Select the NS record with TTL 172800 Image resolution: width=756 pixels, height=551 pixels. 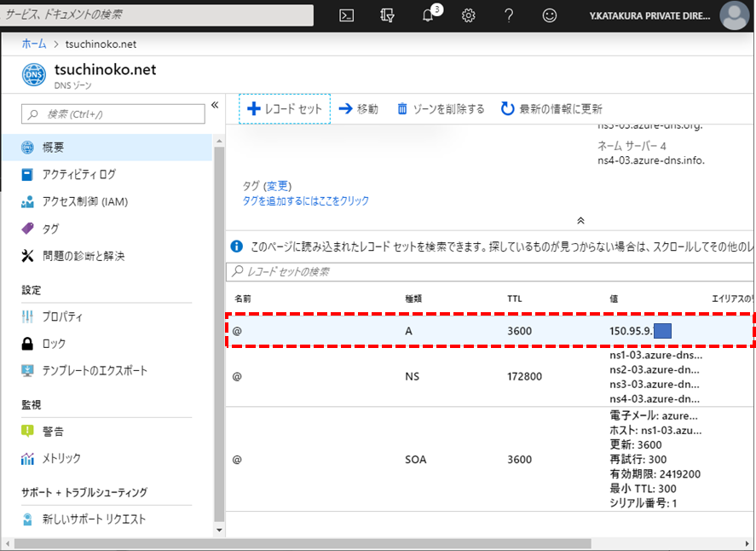(490, 376)
